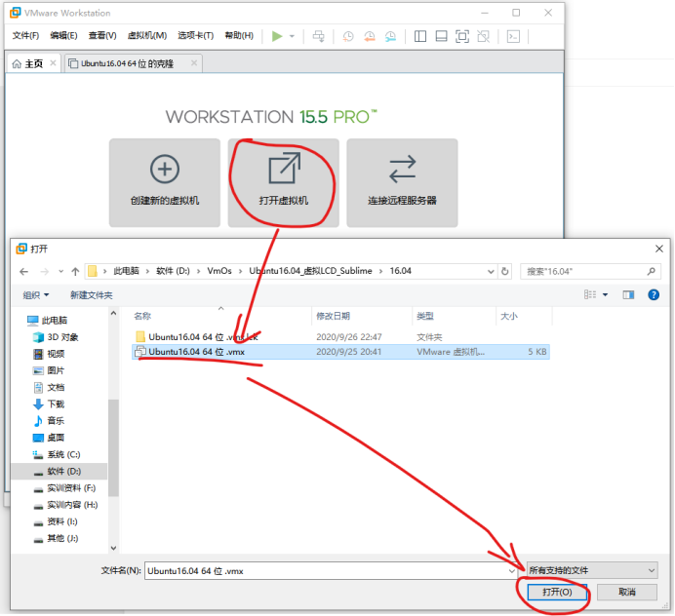Select the Ubuntu16.04 64 位 .vmx.lck folder
The width and height of the screenshot is (675, 616).
coord(340,337)
